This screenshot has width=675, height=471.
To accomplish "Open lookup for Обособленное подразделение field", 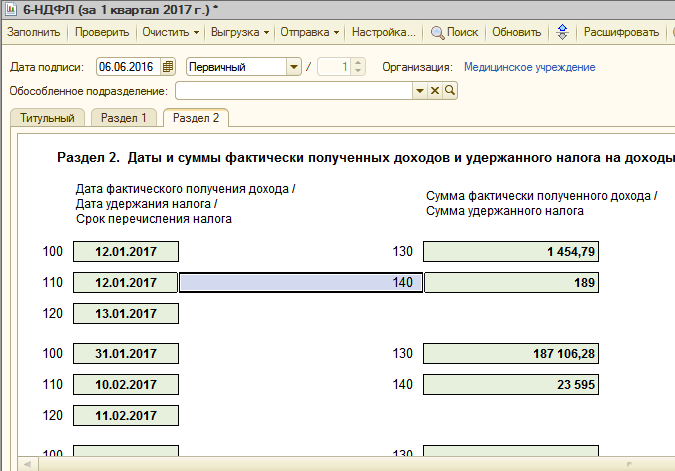I will pyautogui.click(x=450, y=91).
